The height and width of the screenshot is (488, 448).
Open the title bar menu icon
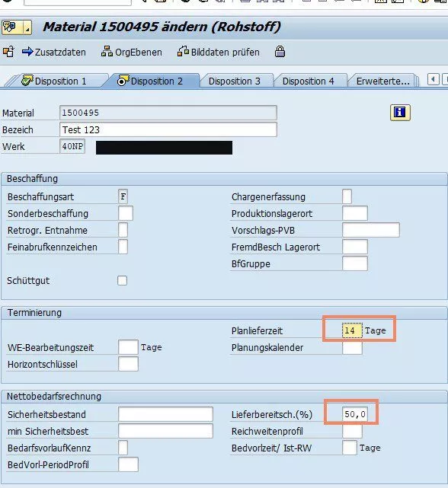click(17, 27)
